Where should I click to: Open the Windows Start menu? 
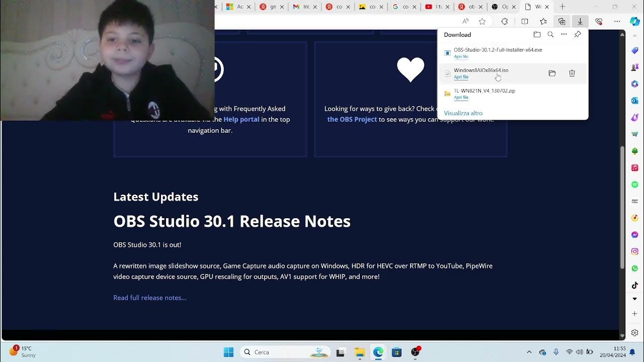pyautogui.click(x=228, y=352)
